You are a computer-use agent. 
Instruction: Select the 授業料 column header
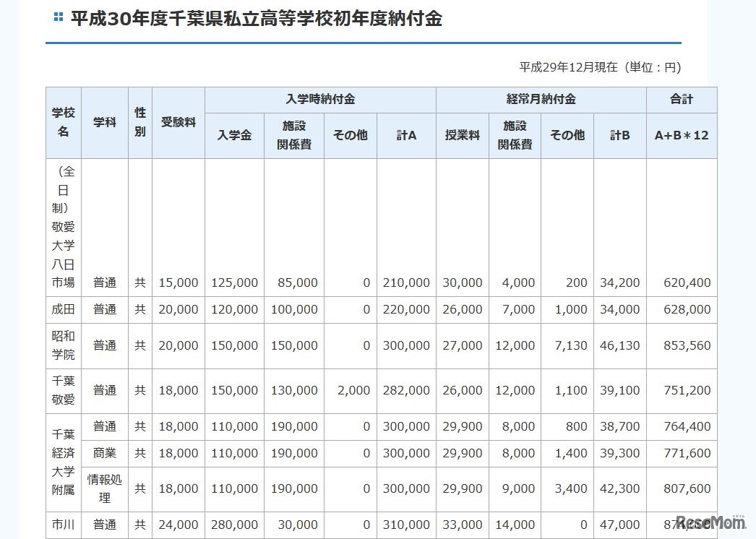[463, 136]
